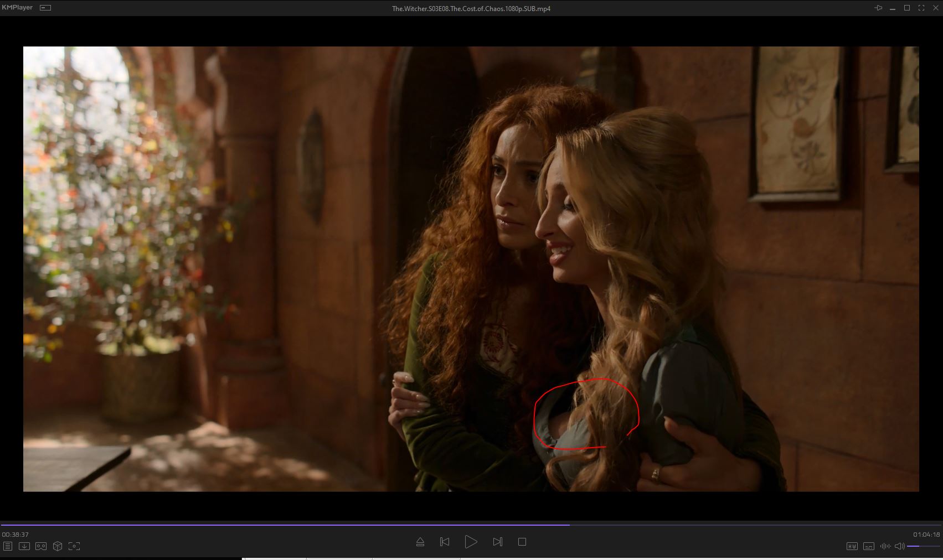Enable VR mode with goggles icon
This screenshot has height=560, width=943.
point(41,546)
